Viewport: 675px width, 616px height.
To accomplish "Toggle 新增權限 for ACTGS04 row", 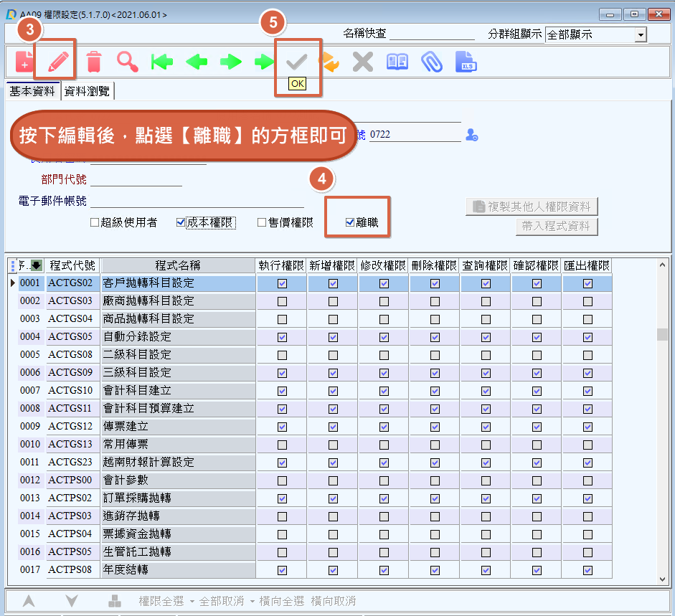I will click(x=333, y=319).
